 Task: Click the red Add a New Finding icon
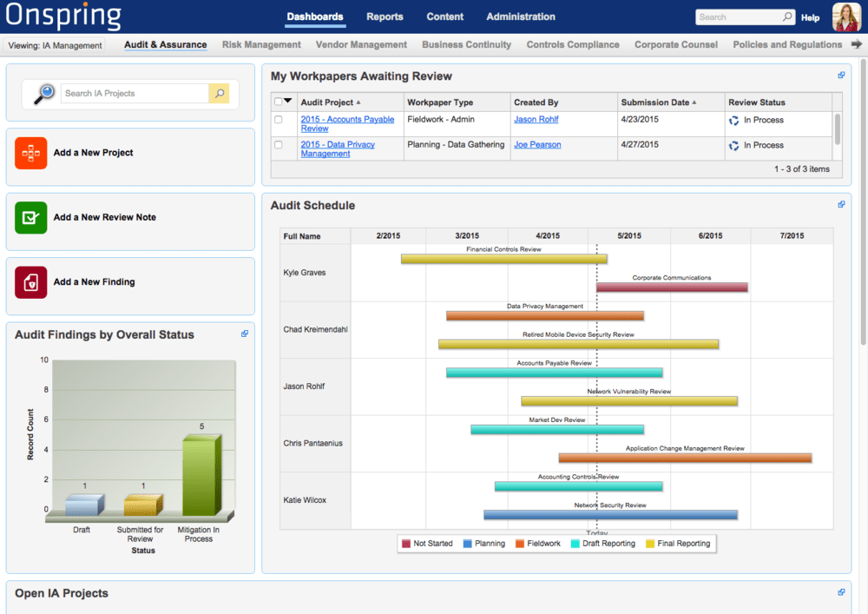pyautogui.click(x=30, y=282)
